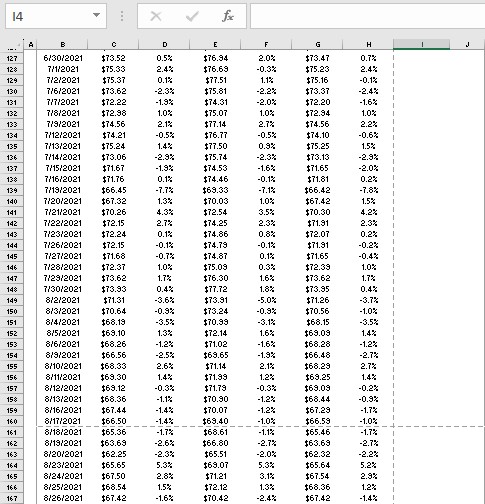Click the Cancel (X) icon in formula bar
Screen dimensions: 485x504
click(x=156, y=16)
